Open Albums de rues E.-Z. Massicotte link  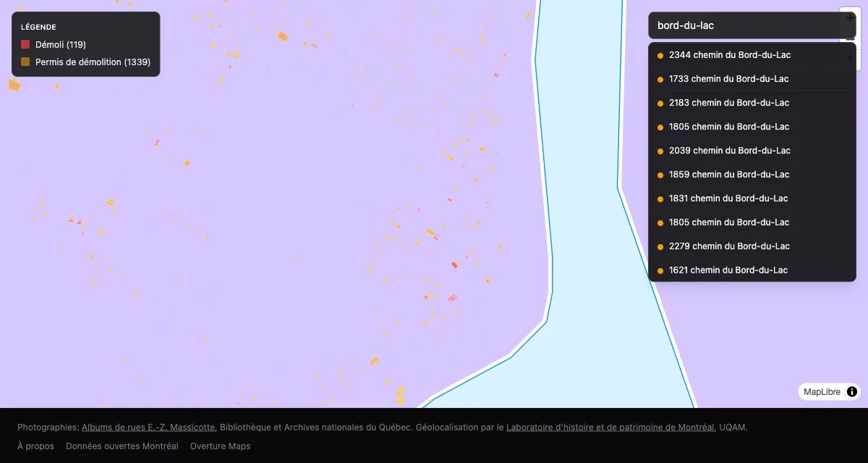tap(148, 428)
